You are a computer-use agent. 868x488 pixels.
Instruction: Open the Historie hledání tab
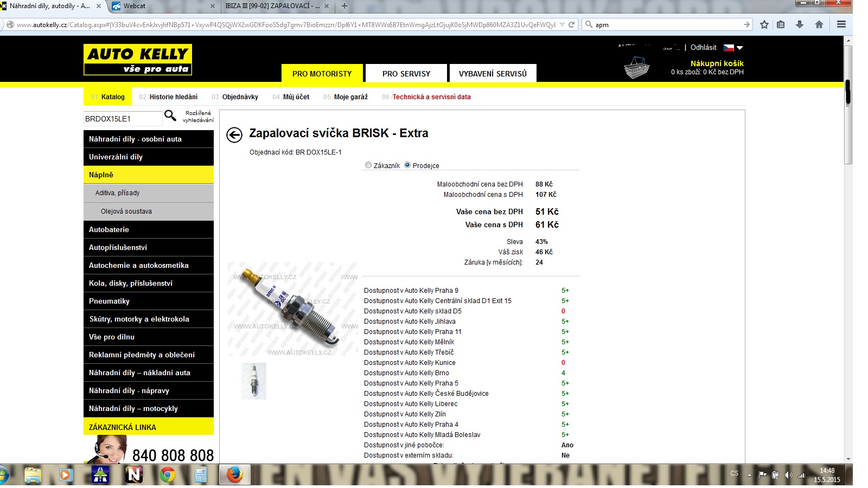(x=173, y=97)
